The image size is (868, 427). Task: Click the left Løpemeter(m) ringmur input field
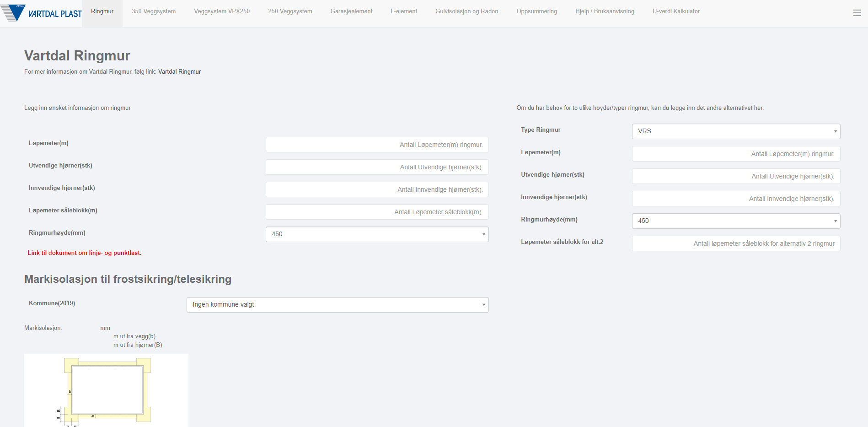tap(377, 145)
